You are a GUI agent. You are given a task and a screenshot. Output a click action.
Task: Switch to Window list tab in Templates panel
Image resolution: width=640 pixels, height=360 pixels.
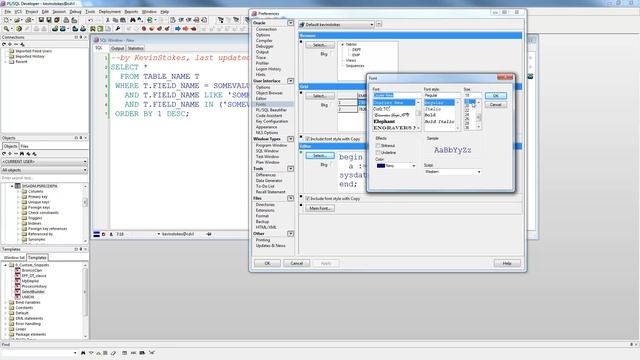point(14,258)
